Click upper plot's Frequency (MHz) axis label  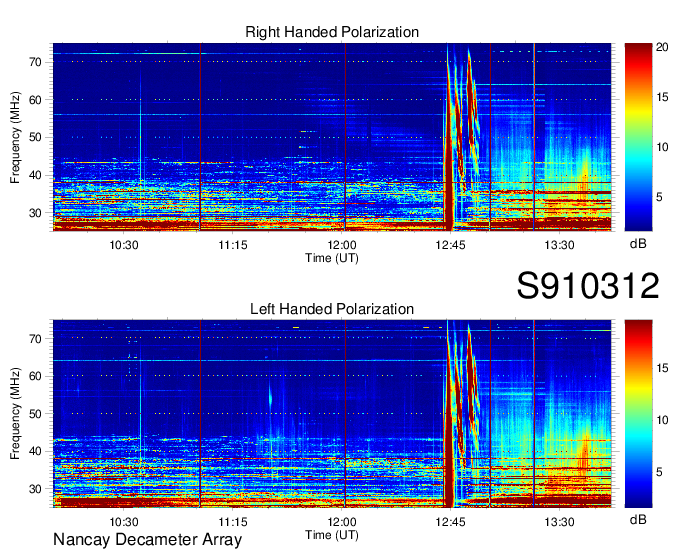pyautogui.click(x=16, y=137)
